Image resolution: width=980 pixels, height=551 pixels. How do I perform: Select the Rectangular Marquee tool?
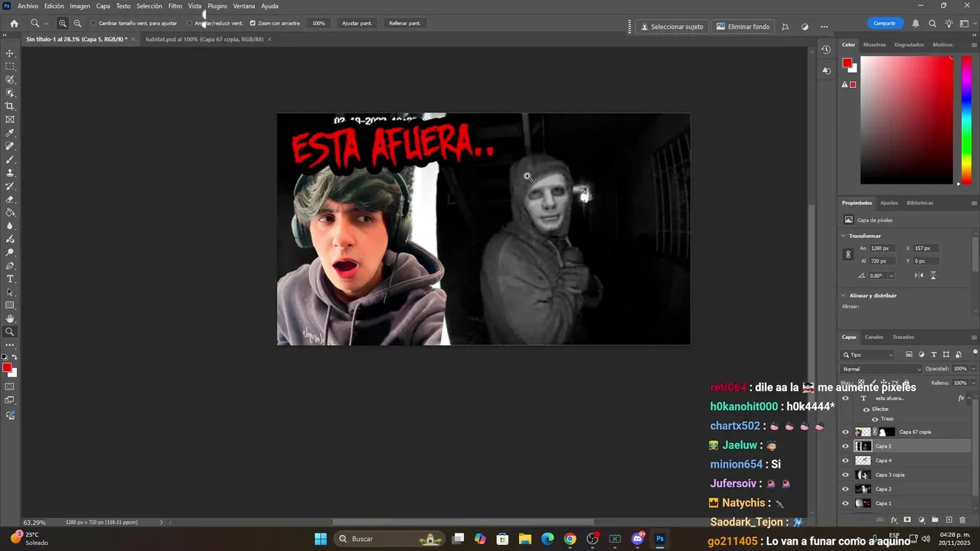pos(10,67)
